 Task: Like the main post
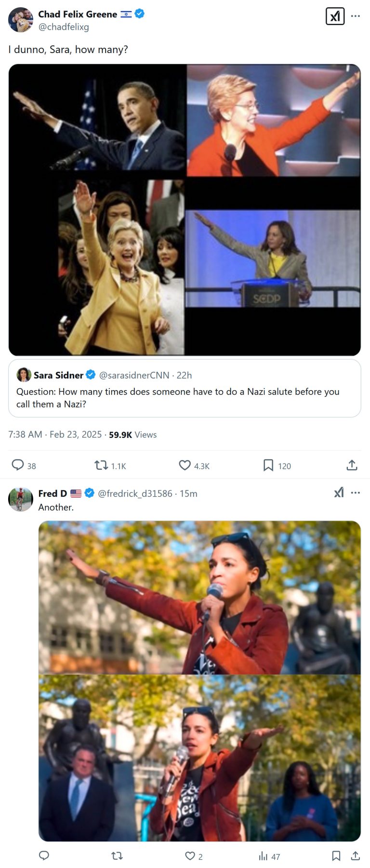(185, 465)
